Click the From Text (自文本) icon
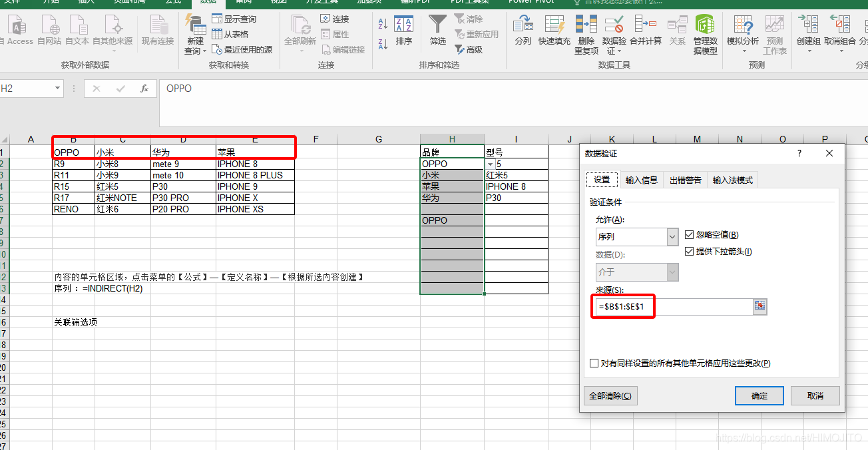This screenshot has height=450, width=868. (77, 30)
